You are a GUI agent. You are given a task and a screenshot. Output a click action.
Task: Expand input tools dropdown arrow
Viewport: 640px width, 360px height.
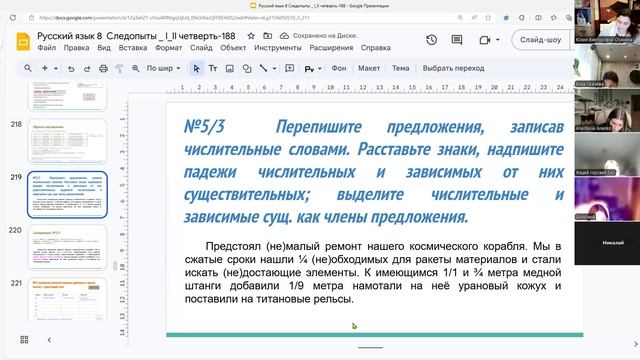coord(320,69)
